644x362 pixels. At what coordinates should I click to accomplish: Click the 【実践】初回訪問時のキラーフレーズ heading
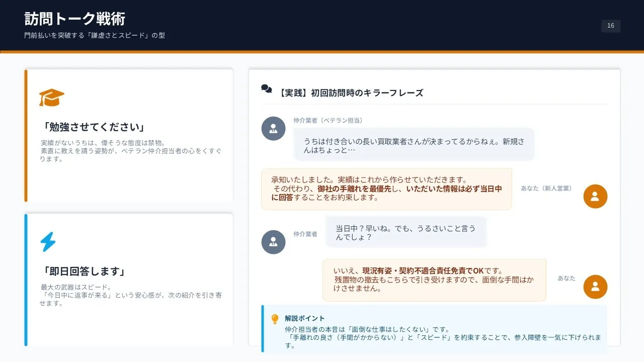[x=350, y=93]
